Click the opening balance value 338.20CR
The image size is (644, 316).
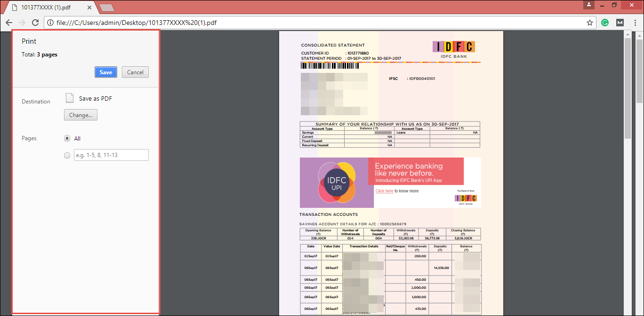[x=318, y=238]
